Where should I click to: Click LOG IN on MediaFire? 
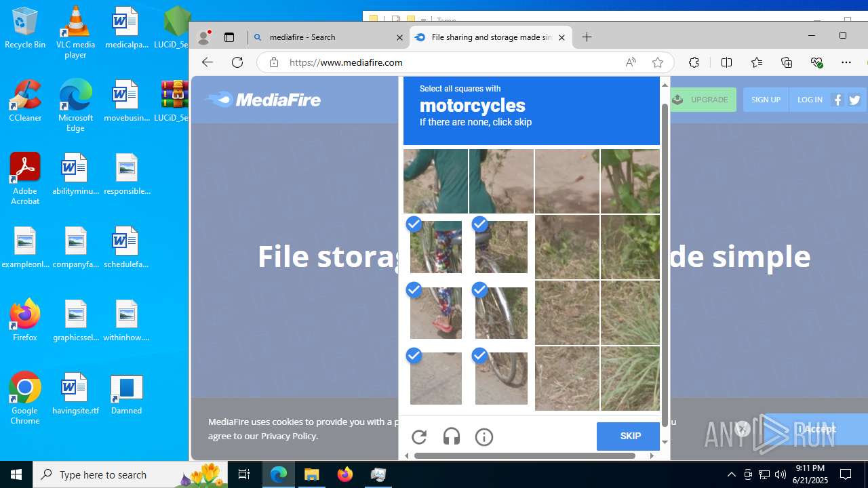[810, 100]
